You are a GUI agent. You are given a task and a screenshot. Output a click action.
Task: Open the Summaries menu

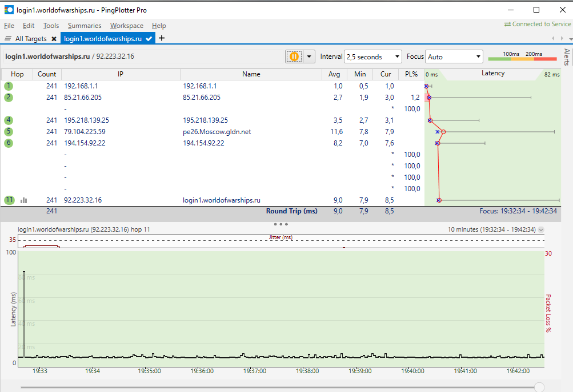85,26
